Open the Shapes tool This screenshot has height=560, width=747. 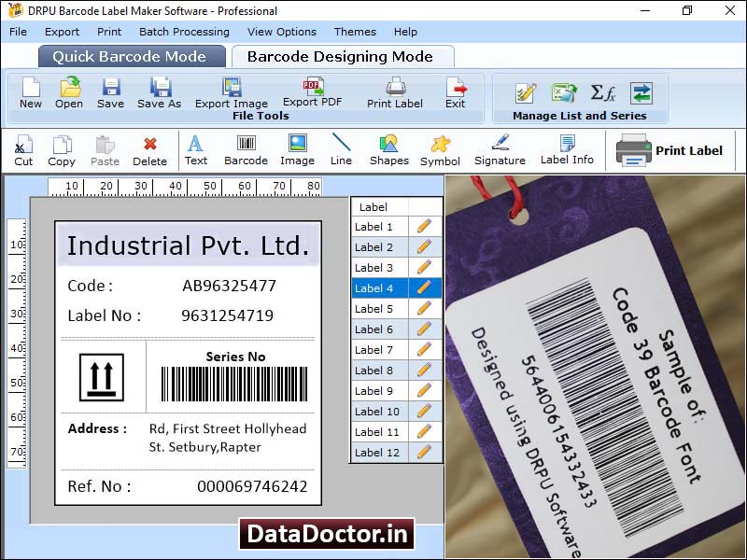coord(388,149)
